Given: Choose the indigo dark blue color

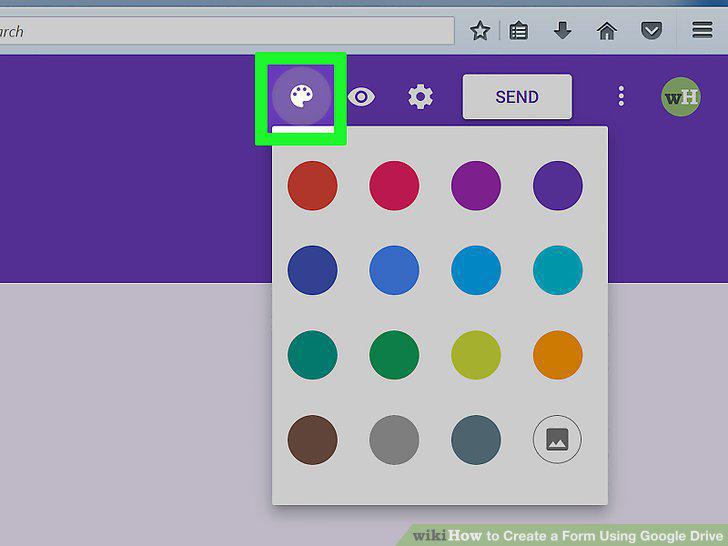Looking at the screenshot, I should tap(312, 270).
